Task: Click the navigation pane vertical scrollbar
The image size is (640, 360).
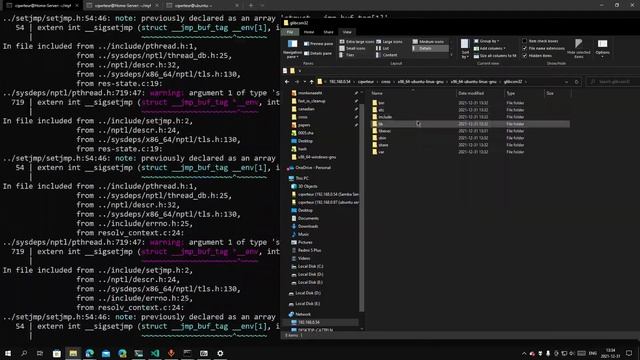Action: coord(361,208)
